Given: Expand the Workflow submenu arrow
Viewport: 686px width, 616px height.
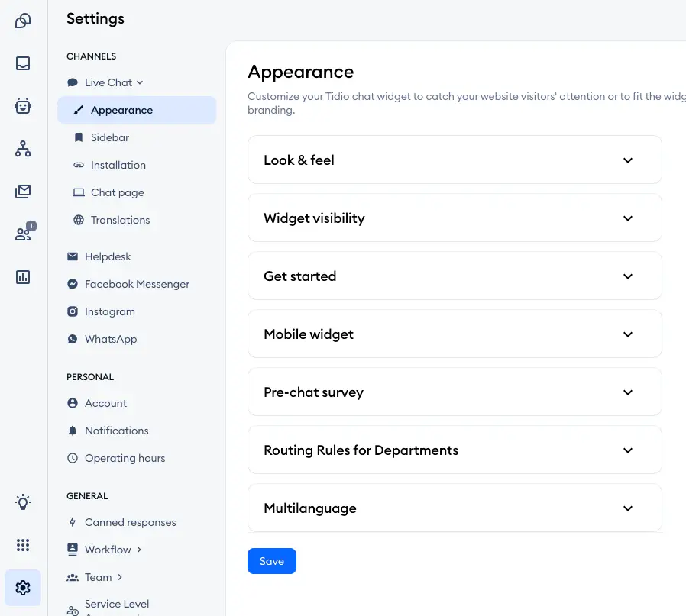Looking at the screenshot, I should pos(139,550).
